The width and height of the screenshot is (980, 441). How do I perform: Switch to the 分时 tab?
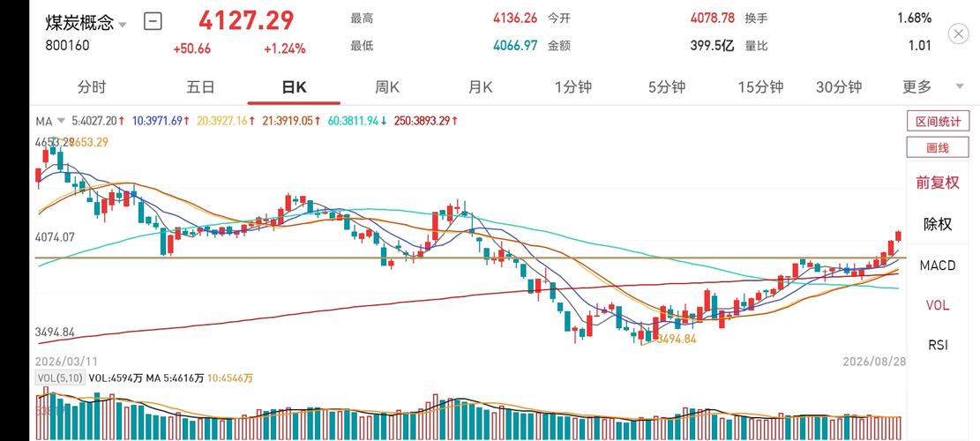pyautogui.click(x=92, y=86)
